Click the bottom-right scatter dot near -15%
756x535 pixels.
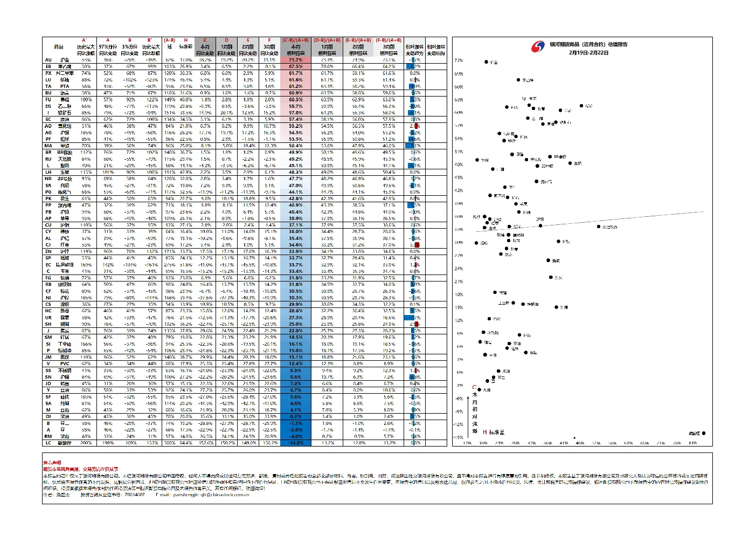point(704,433)
